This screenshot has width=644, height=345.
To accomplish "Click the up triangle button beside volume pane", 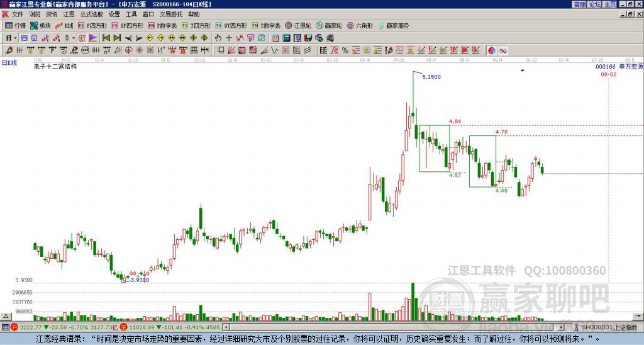I will point(5,316).
